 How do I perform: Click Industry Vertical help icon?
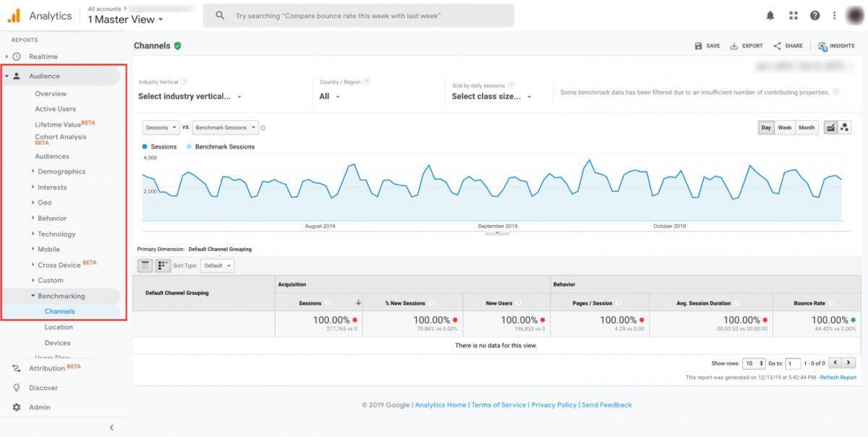[184, 82]
